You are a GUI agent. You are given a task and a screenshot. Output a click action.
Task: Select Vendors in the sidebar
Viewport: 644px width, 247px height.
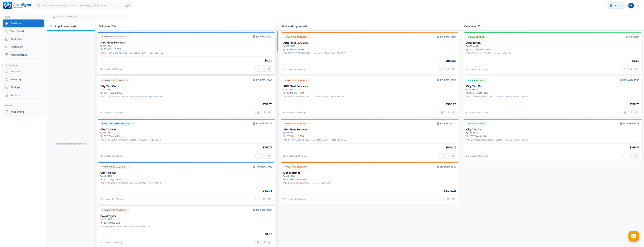tap(15, 71)
